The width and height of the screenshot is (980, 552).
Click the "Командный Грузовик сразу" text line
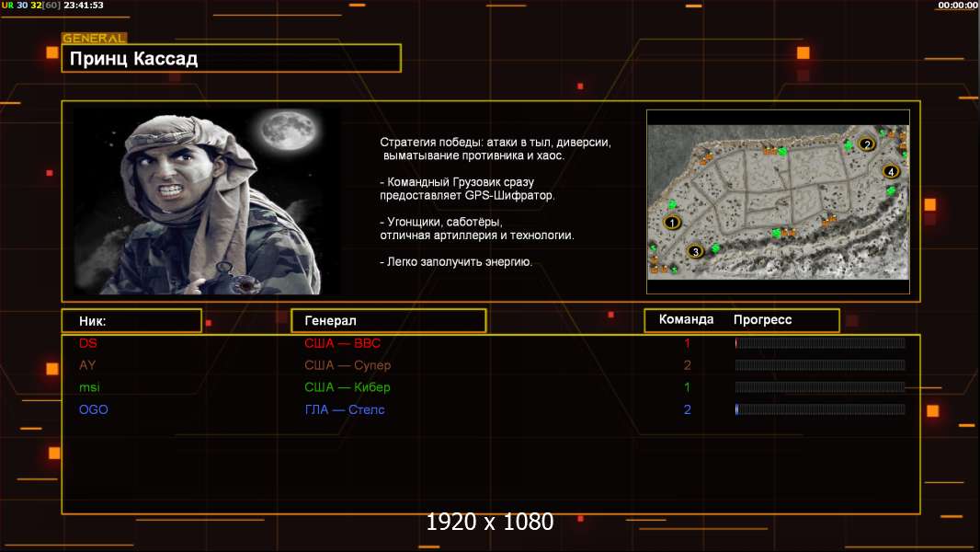tap(457, 182)
